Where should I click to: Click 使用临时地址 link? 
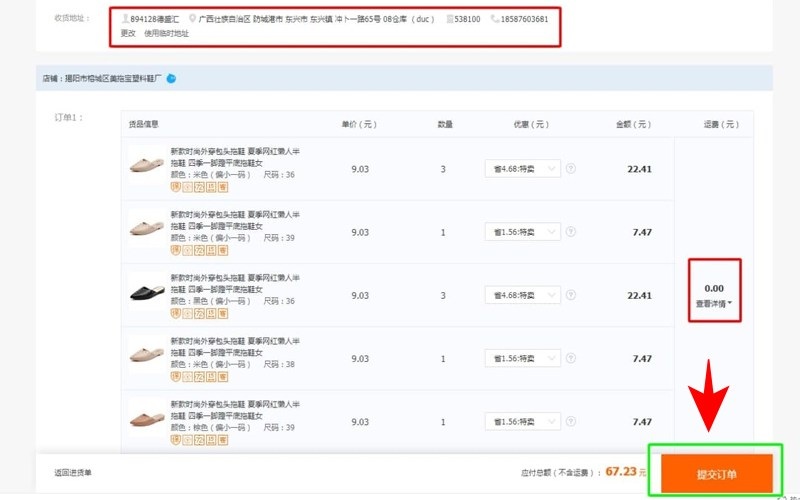[166, 33]
